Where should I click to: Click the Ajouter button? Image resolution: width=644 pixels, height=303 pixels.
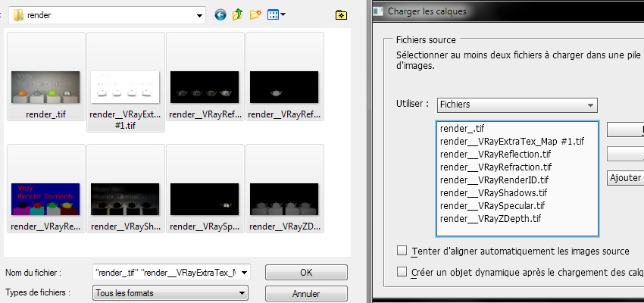625,178
